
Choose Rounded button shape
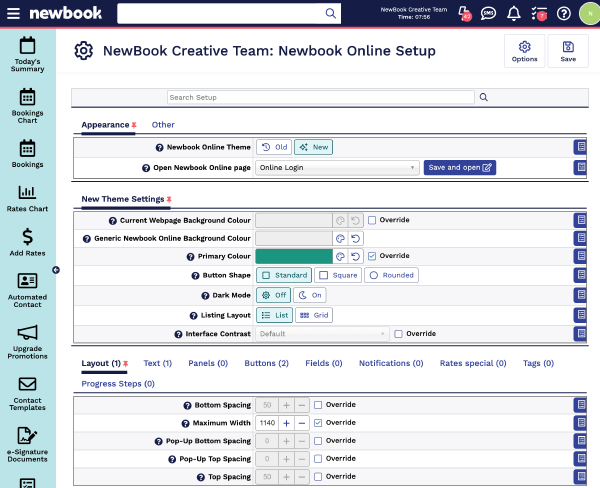[x=391, y=275]
